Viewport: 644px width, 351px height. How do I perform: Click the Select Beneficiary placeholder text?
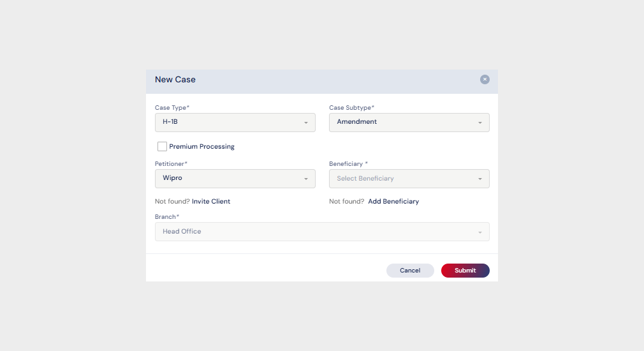point(365,179)
